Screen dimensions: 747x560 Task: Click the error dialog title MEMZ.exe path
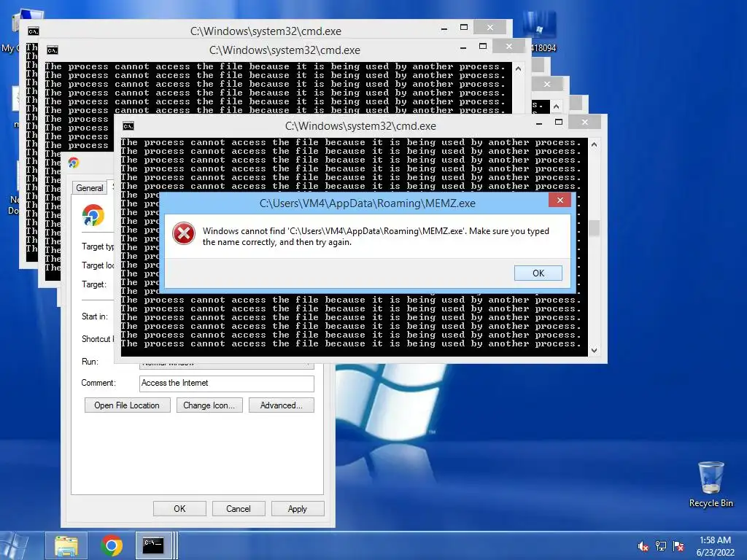368,203
